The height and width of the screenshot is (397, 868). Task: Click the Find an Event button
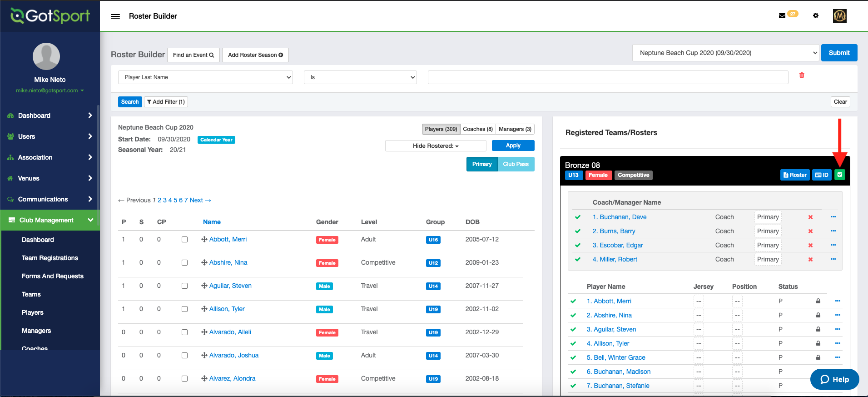click(193, 55)
